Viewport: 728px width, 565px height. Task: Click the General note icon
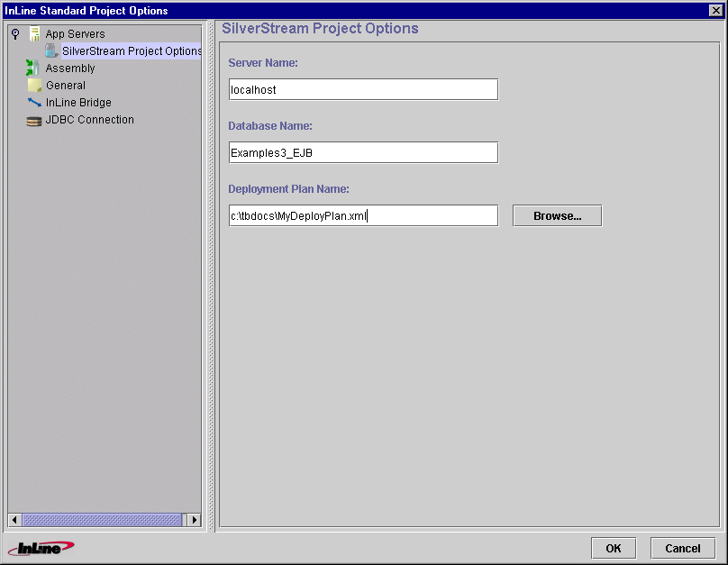[x=34, y=85]
